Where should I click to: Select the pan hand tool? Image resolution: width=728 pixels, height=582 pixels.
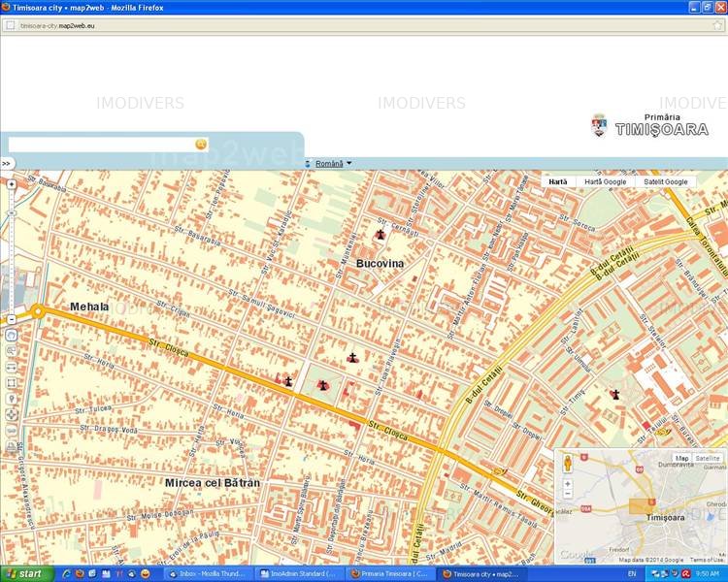(x=12, y=335)
